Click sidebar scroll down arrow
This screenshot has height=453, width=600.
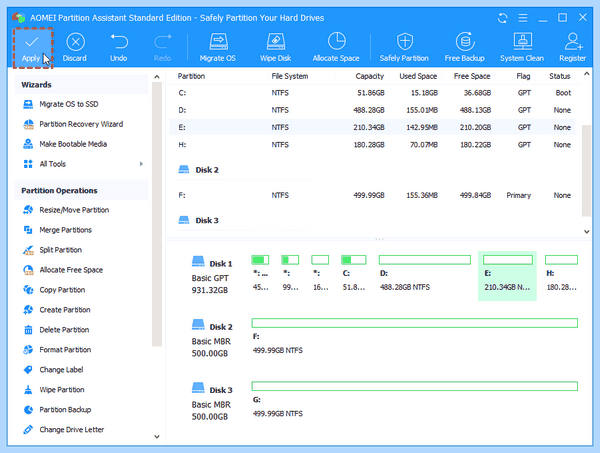157,437
